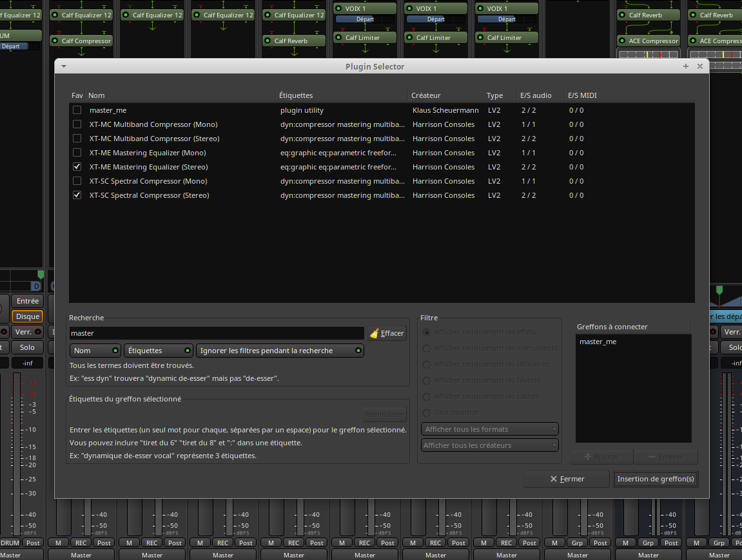742x560 pixels.
Task: Toggle favorite checkbox for master_me
Action: click(77, 110)
